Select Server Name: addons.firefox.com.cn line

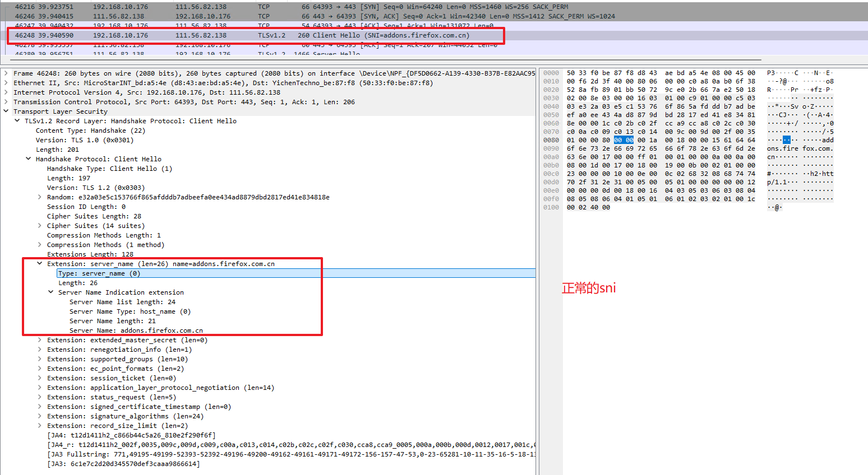[x=136, y=330]
